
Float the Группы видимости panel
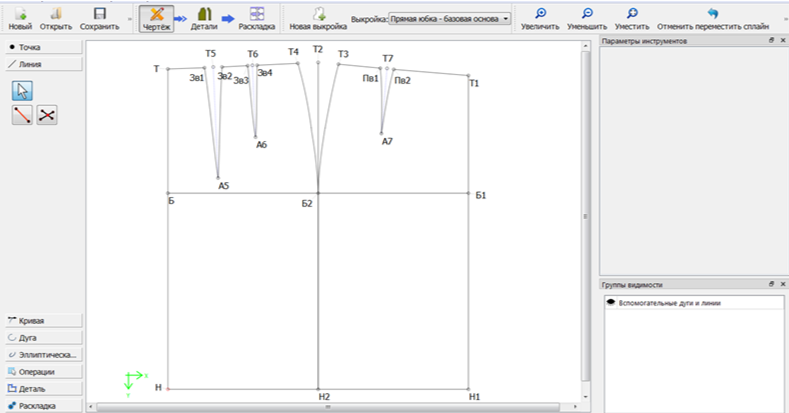771,284
